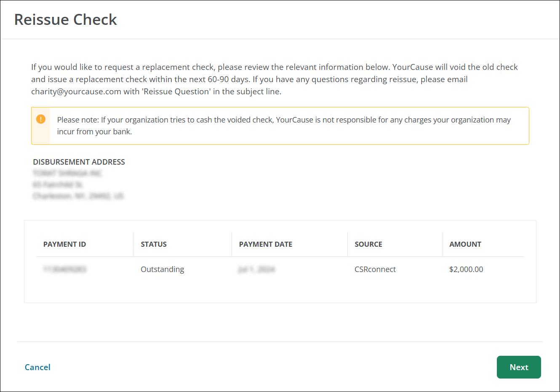Select the CSRconnect source cell
Screen dimensions: 560x392
(375, 269)
